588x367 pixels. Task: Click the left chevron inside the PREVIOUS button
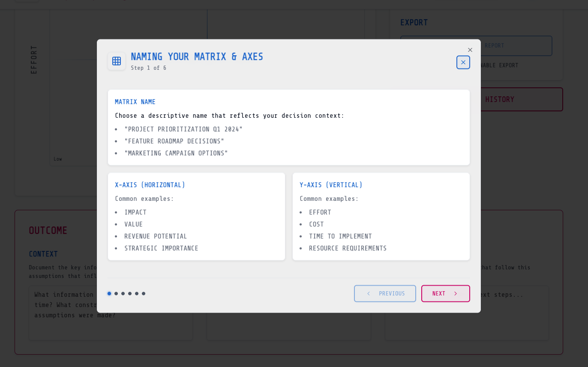pyautogui.click(x=369, y=293)
